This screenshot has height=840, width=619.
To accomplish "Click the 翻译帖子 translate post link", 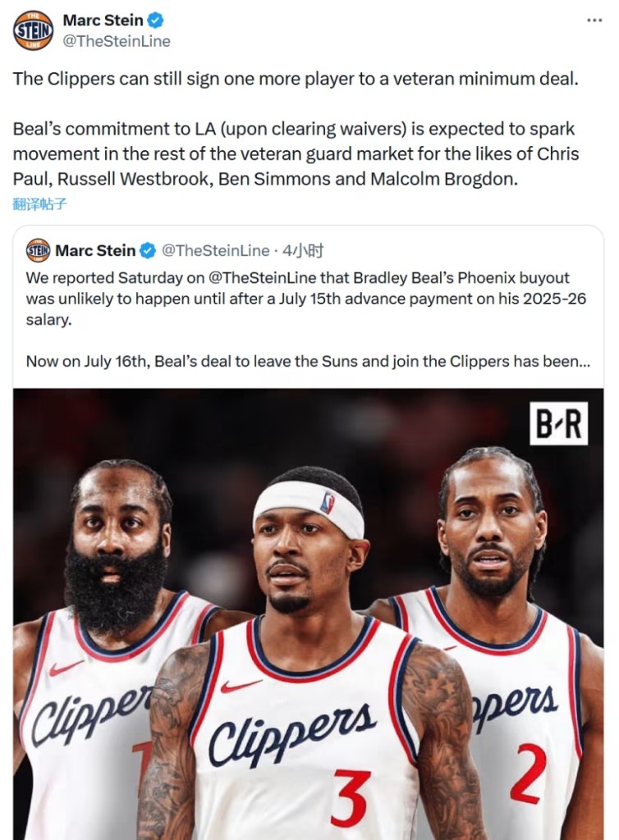I will pyautogui.click(x=39, y=203).
